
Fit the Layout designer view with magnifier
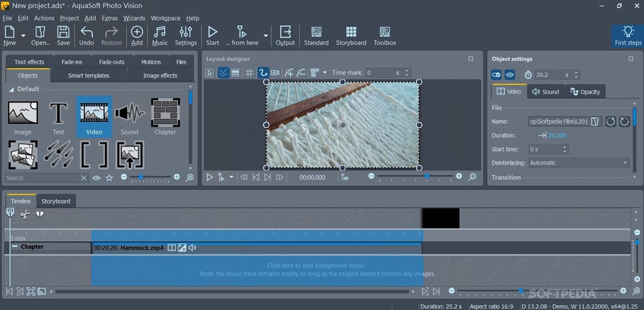(472, 177)
